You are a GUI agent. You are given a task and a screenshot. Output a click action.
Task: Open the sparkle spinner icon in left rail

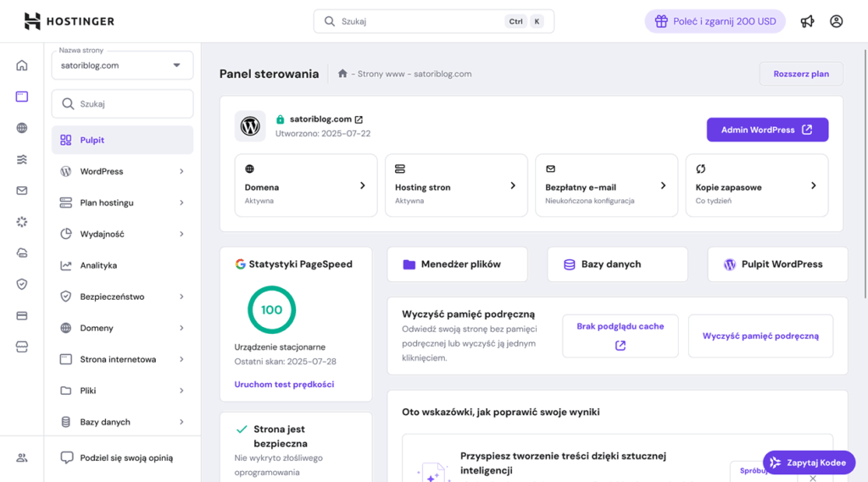click(21, 222)
